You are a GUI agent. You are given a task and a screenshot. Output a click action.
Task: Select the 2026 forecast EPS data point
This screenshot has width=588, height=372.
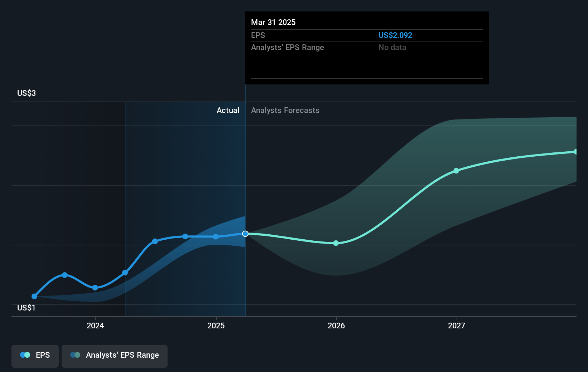(x=336, y=243)
